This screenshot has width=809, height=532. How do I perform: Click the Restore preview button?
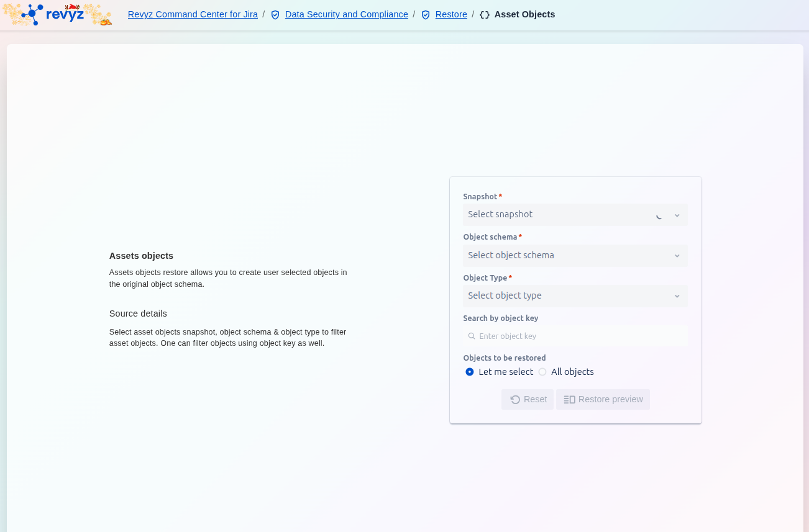click(x=603, y=400)
